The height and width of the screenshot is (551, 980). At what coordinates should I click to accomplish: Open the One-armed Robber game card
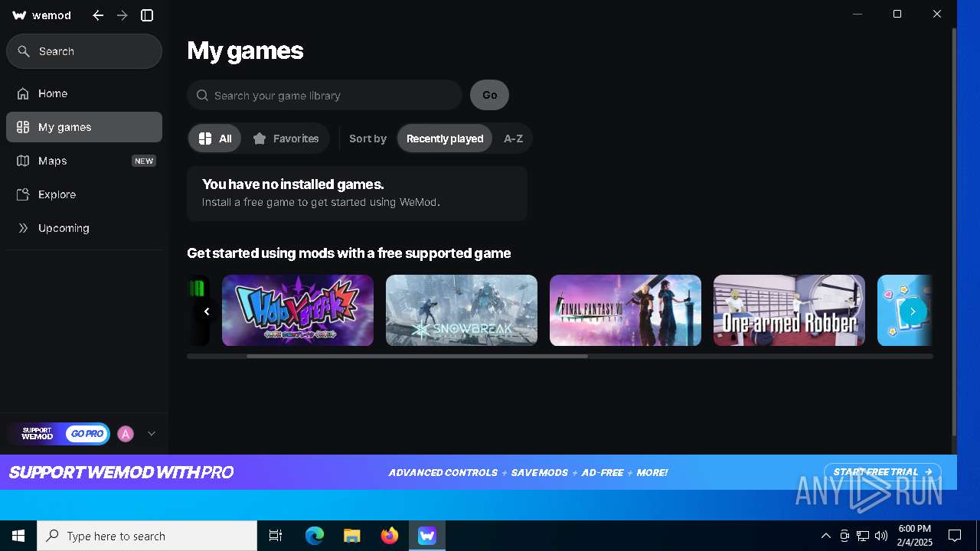point(789,310)
